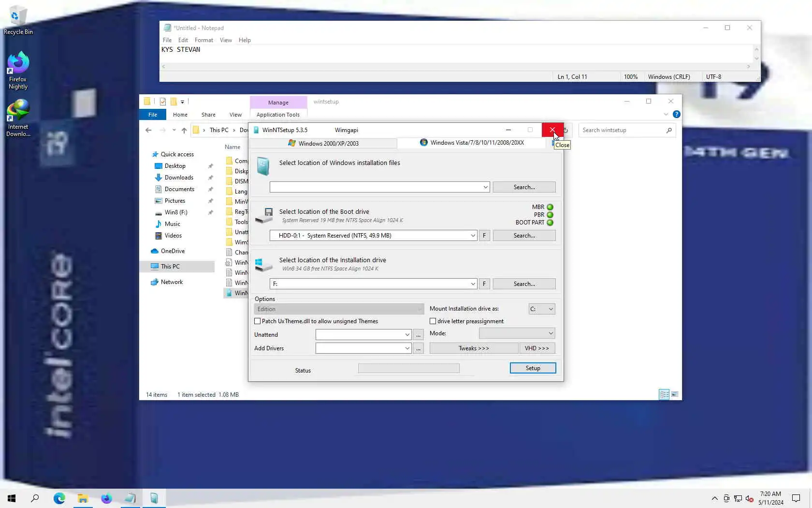This screenshot has width=812, height=508.
Task: Open the Share ribbon tab in Explorer
Action: click(x=208, y=115)
